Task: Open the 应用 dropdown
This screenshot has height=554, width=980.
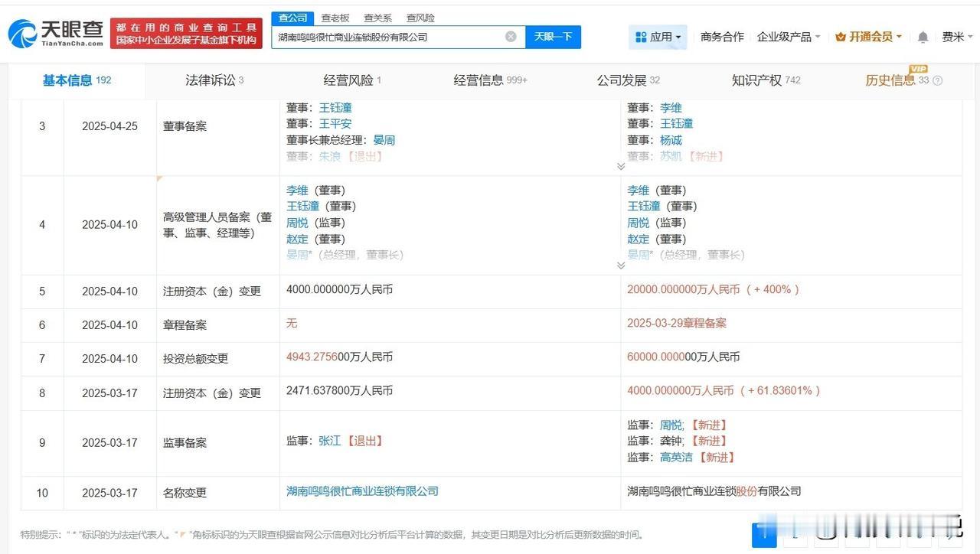Action: point(658,37)
